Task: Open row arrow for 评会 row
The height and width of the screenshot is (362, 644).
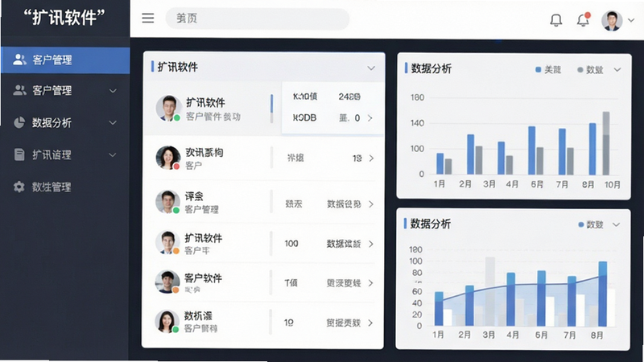Action: click(371, 204)
